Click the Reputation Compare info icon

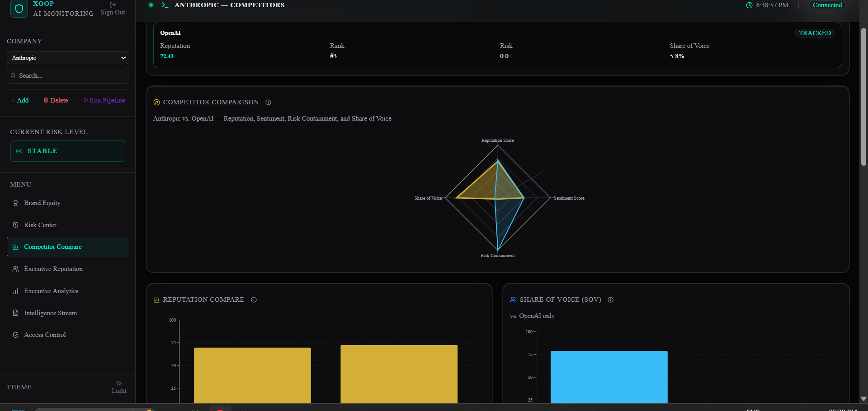[254, 299]
